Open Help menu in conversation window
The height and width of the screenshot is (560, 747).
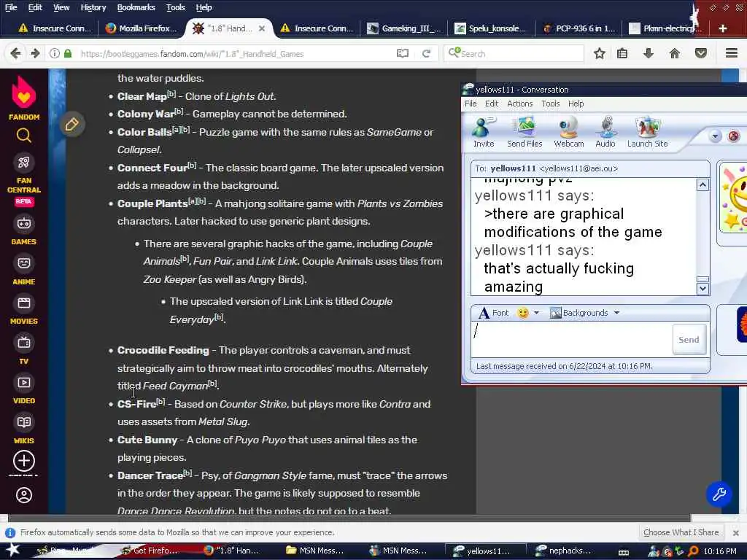(x=576, y=104)
